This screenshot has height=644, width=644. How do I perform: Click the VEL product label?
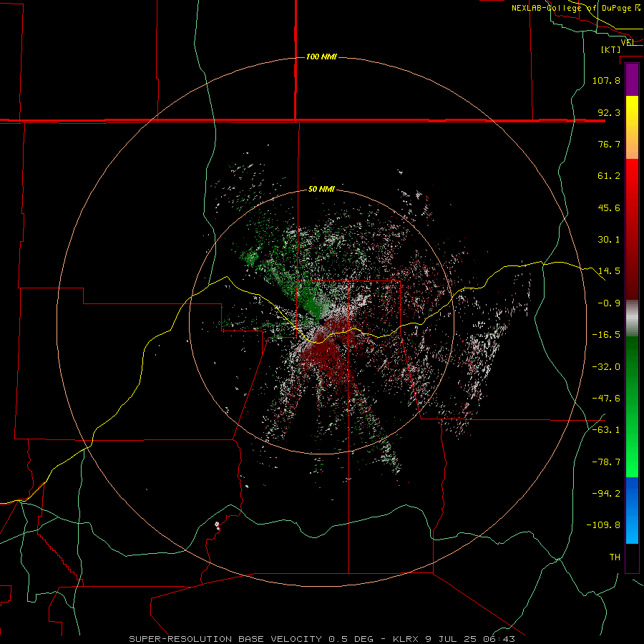click(628, 42)
